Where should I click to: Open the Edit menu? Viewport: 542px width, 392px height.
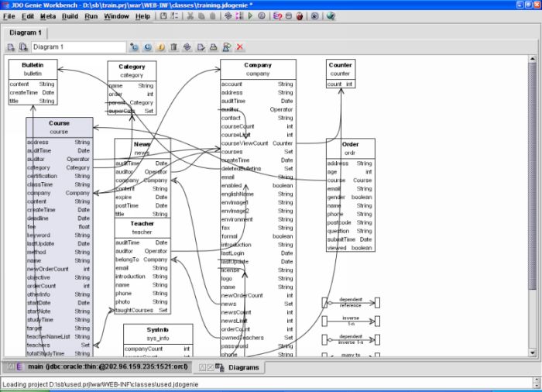click(28, 16)
